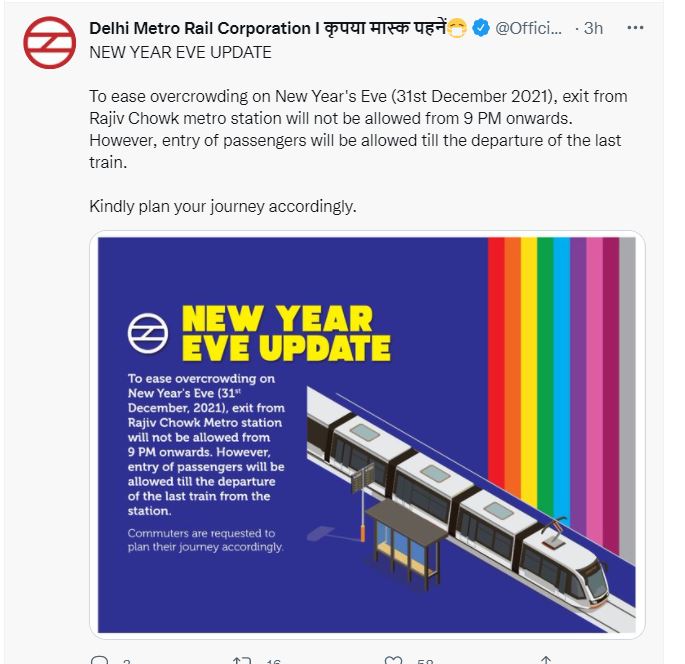
Task: Retweet the New Year Eve update
Action: click(x=241, y=660)
